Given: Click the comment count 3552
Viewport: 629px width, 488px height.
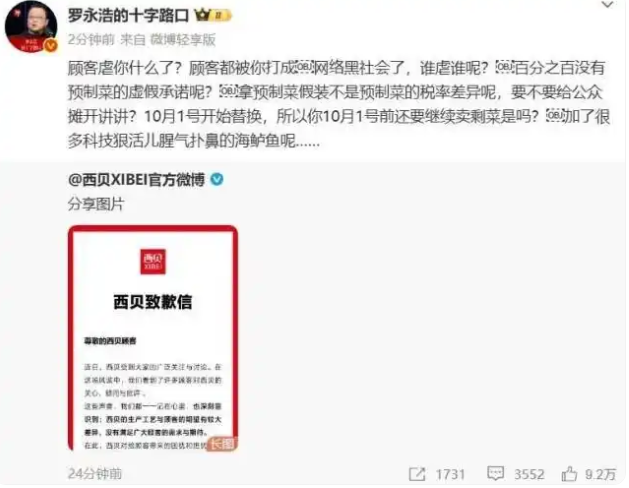Looking at the screenshot, I should point(529,475).
